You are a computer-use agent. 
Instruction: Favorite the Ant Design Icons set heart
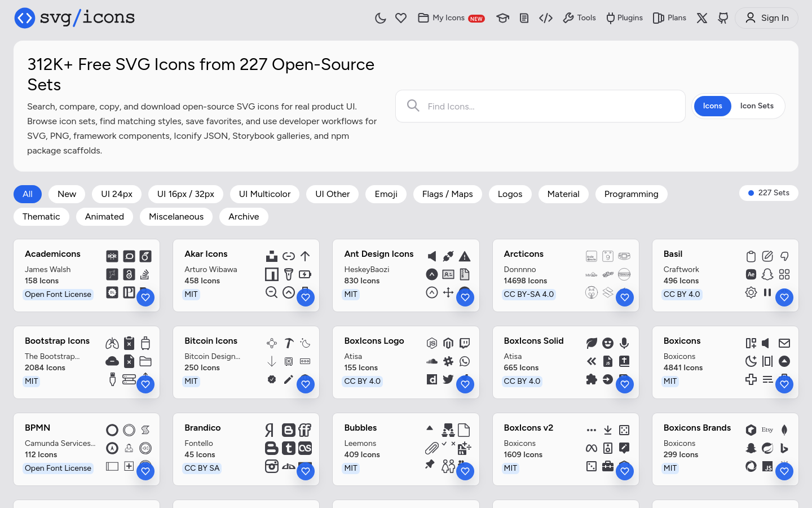coord(465,297)
